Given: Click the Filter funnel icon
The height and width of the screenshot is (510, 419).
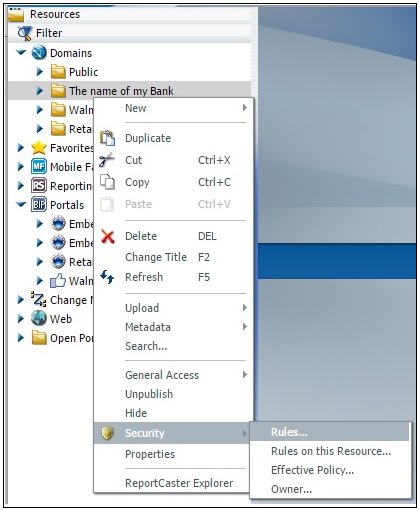Looking at the screenshot, I should [24, 33].
